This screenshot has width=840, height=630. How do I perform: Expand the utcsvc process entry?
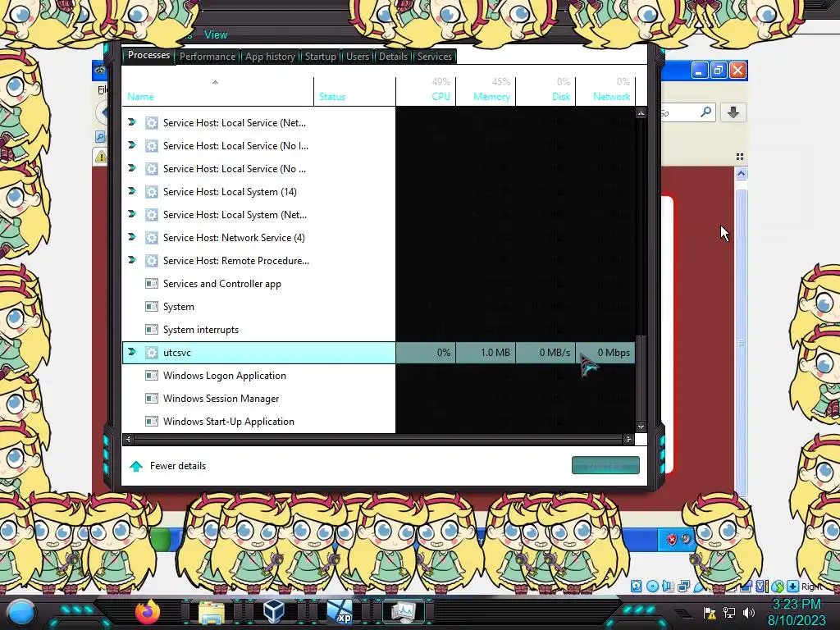[x=132, y=352]
